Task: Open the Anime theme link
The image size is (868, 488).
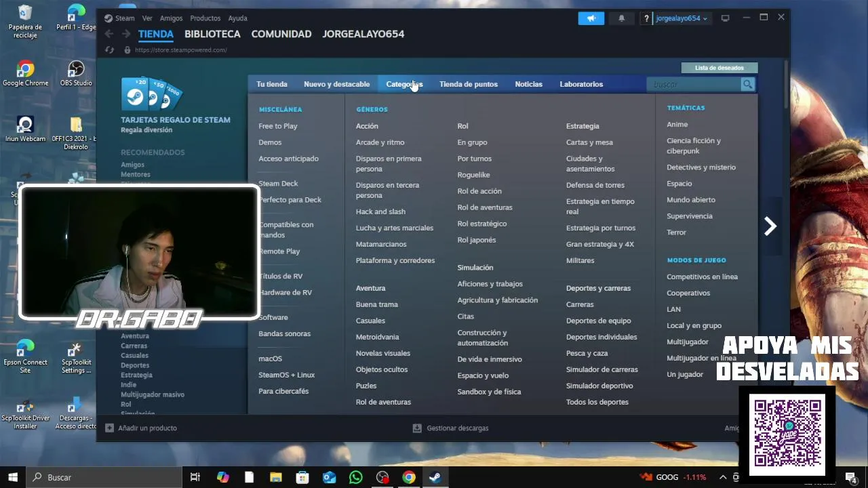Action: click(x=677, y=125)
